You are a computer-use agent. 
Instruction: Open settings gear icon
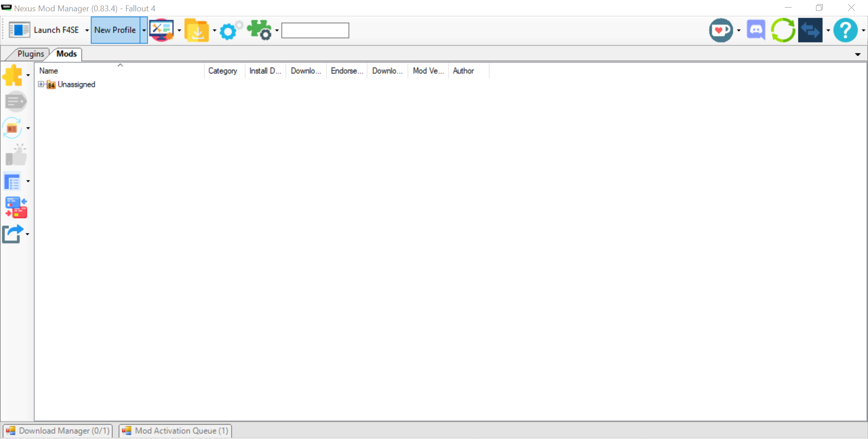click(x=231, y=30)
